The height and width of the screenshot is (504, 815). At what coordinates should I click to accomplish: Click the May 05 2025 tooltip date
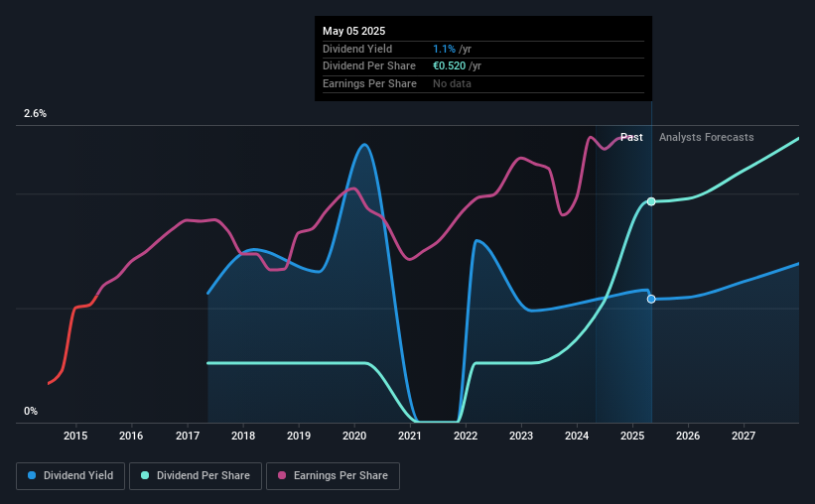pos(354,31)
